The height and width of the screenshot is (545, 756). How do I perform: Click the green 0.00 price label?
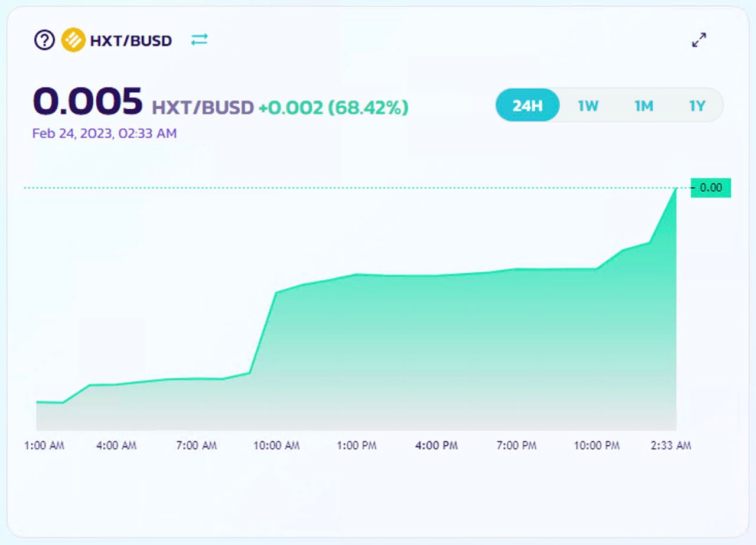[711, 188]
